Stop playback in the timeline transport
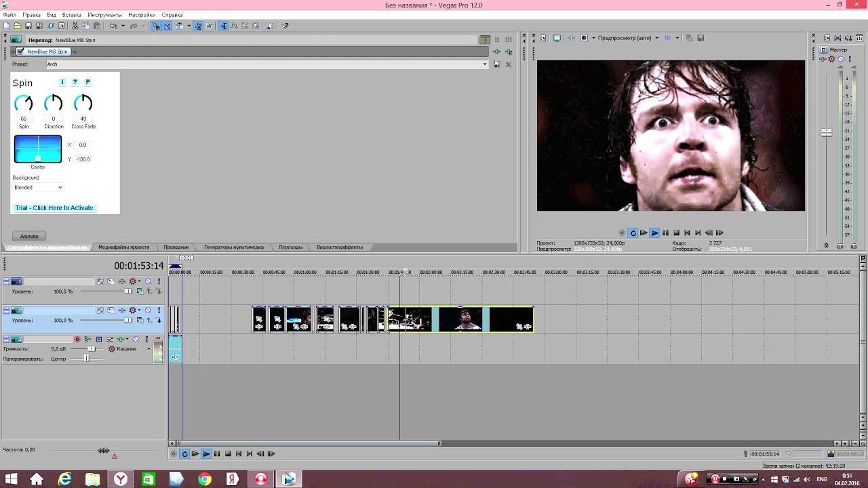Viewport: 868px width, 488px height. (x=228, y=453)
